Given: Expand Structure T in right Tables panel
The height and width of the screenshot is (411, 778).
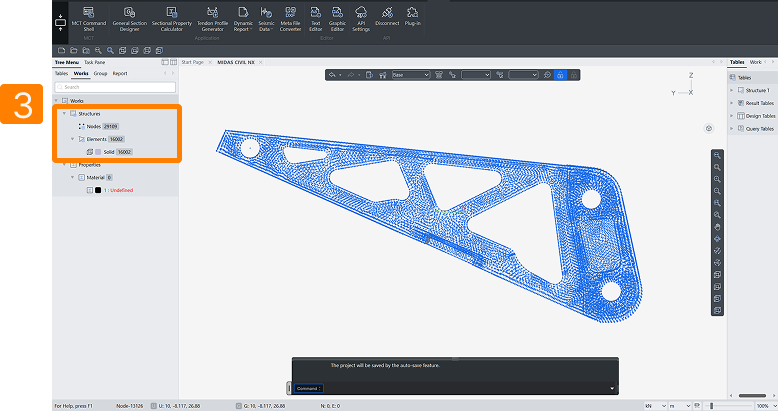Looking at the screenshot, I should (x=731, y=90).
